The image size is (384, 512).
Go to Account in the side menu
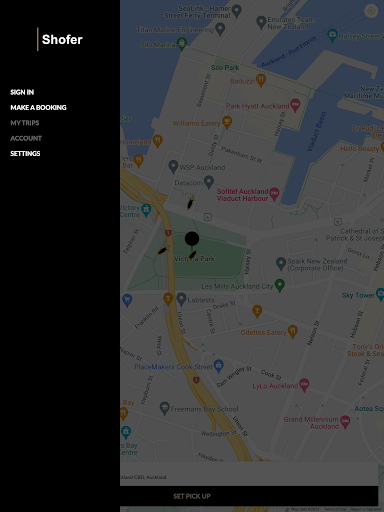coord(26,138)
